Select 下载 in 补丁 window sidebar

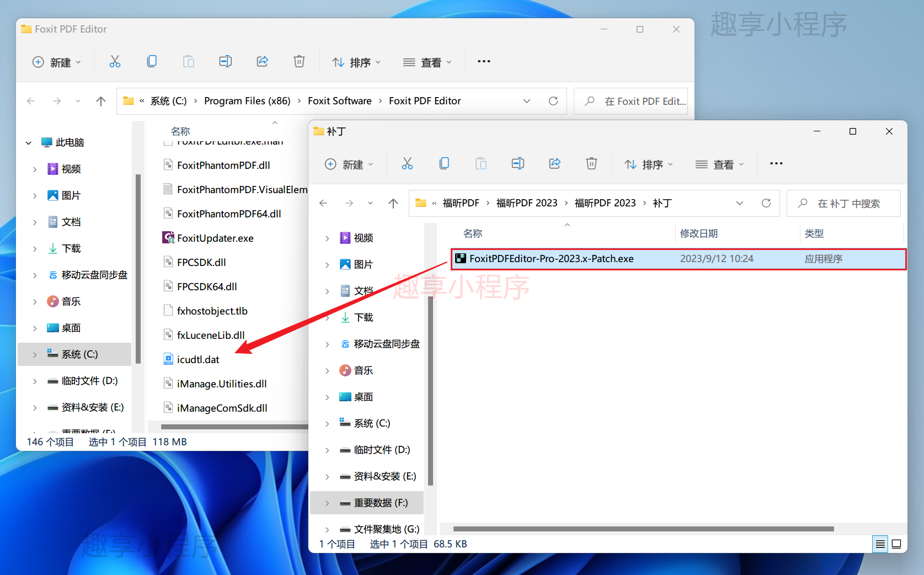[x=363, y=317]
